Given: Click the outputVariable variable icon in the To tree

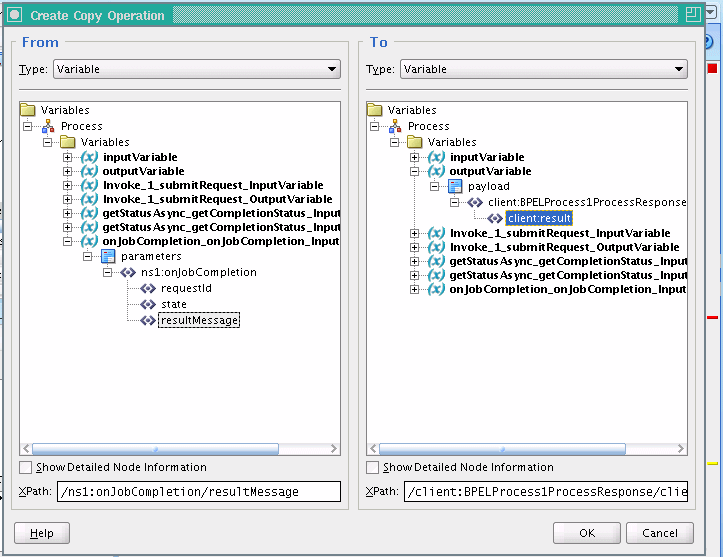Looking at the screenshot, I should pos(436,171).
